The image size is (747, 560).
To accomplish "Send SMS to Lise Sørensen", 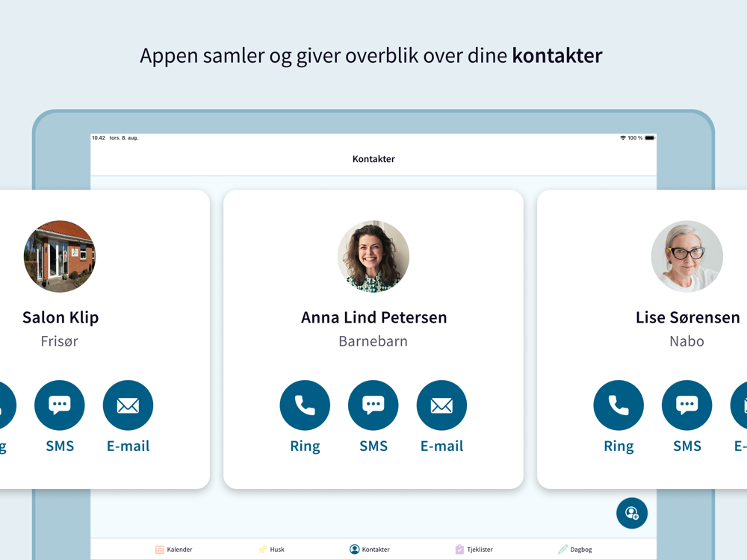I will (687, 405).
